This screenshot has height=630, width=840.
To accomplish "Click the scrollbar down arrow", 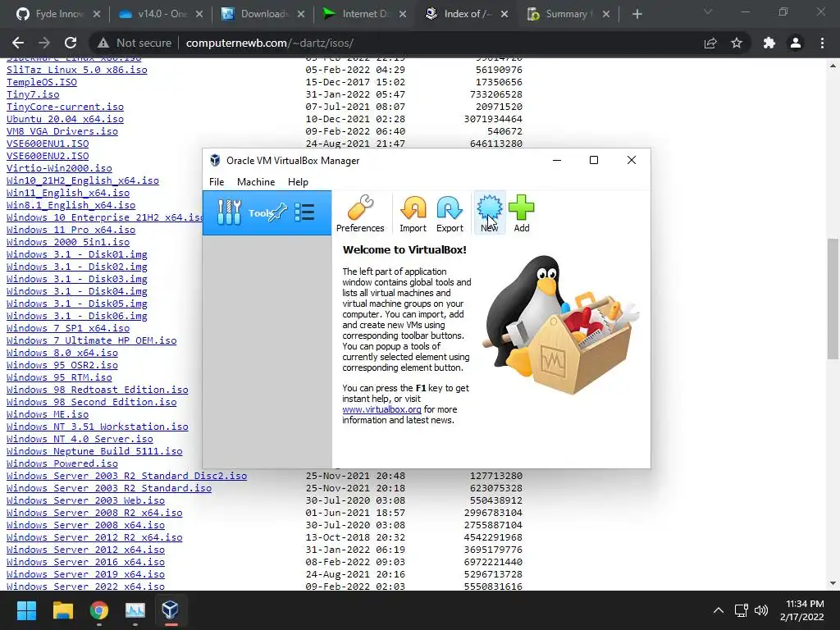I will tap(833, 584).
